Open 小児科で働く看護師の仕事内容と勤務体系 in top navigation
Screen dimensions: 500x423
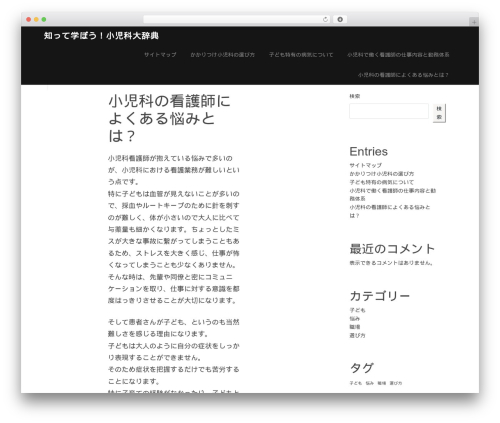coord(398,55)
